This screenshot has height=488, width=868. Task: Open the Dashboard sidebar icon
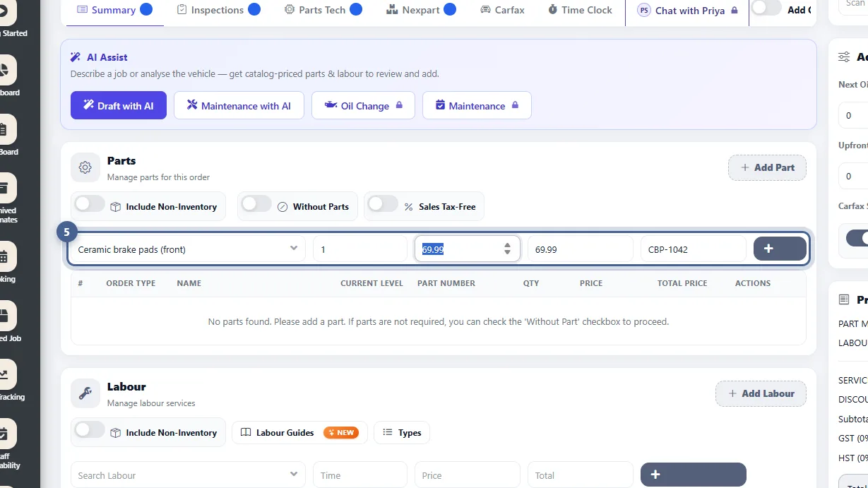[x=6, y=71]
